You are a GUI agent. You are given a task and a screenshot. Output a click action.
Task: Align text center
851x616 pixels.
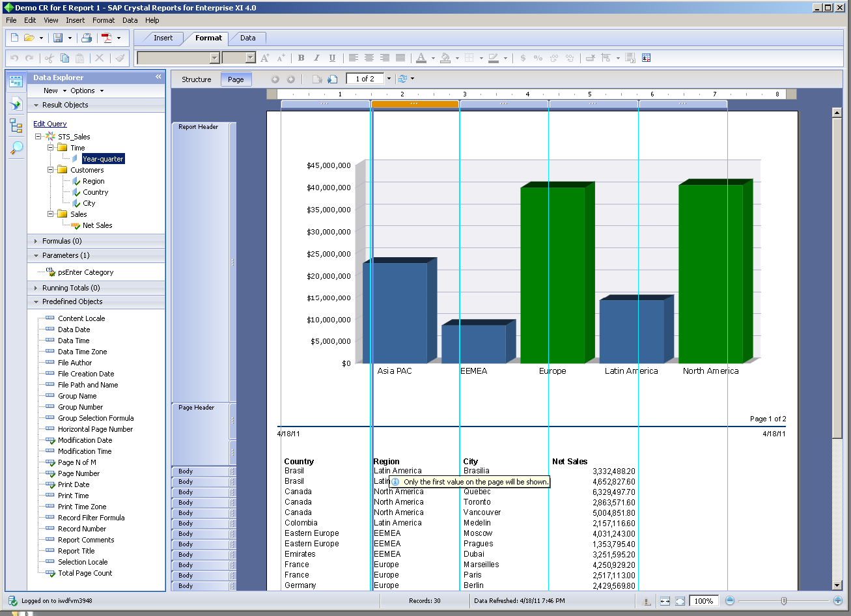[x=369, y=58]
